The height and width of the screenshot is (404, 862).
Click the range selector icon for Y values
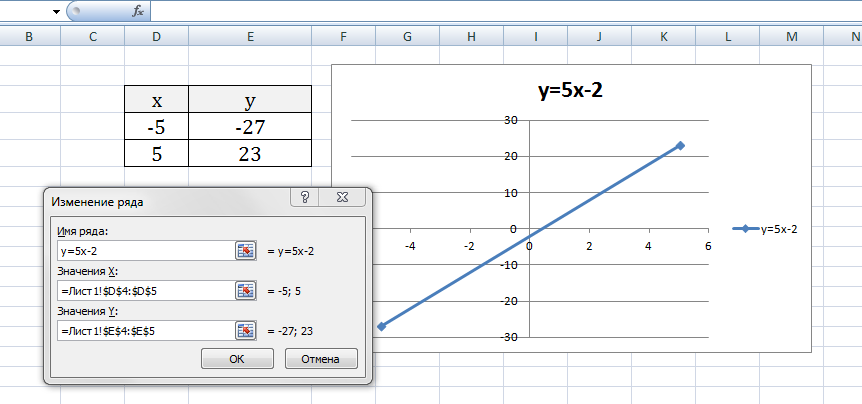click(246, 330)
